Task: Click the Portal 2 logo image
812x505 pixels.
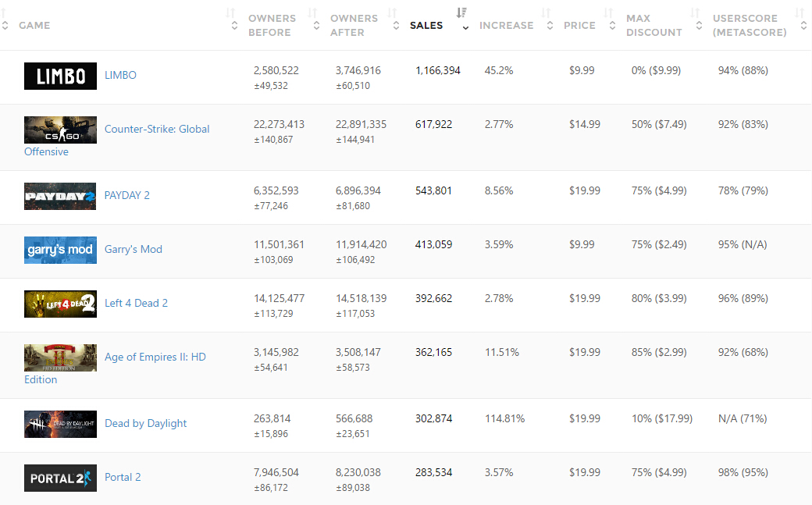Action: point(60,478)
